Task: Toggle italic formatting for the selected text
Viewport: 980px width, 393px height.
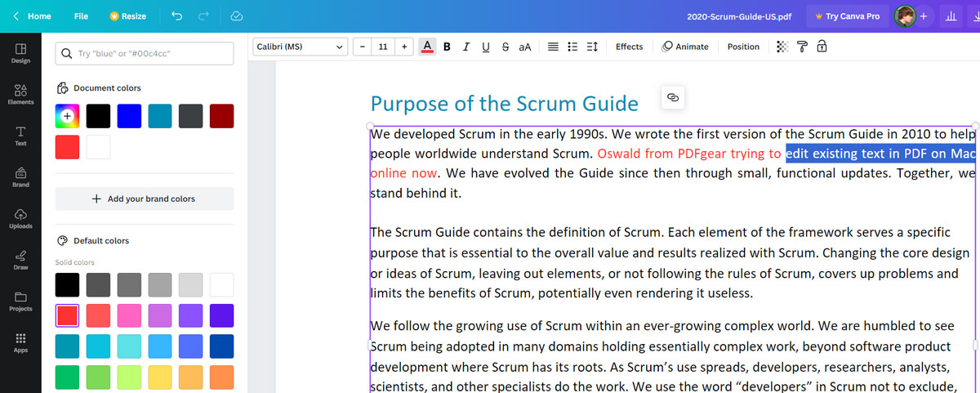Action: pyautogui.click(x=465, y=47)
